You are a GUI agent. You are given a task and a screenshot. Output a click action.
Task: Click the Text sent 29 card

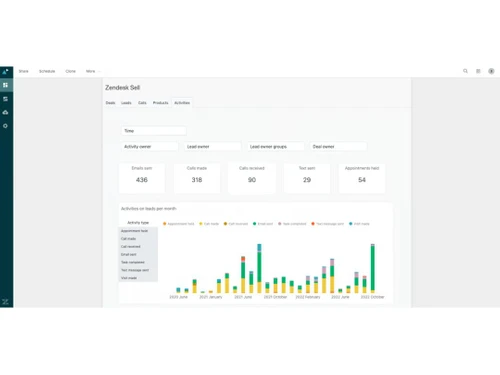307,178
